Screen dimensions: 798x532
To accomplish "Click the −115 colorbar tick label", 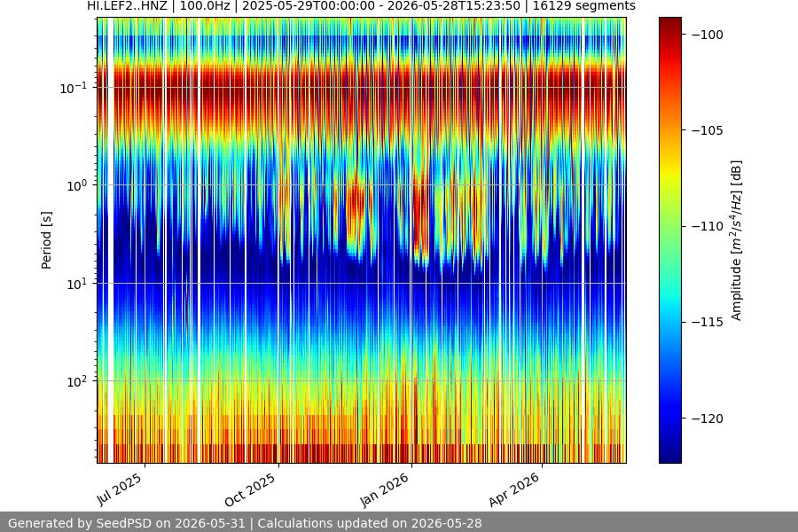I will point(708,322).
